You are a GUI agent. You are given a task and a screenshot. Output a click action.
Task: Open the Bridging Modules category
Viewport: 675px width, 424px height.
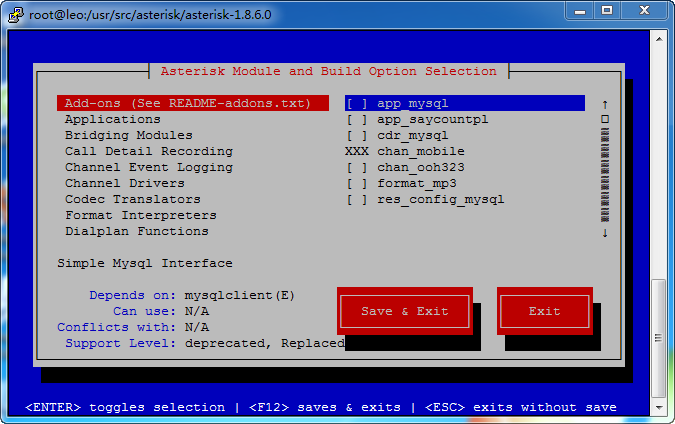click(x=129, y=135)
